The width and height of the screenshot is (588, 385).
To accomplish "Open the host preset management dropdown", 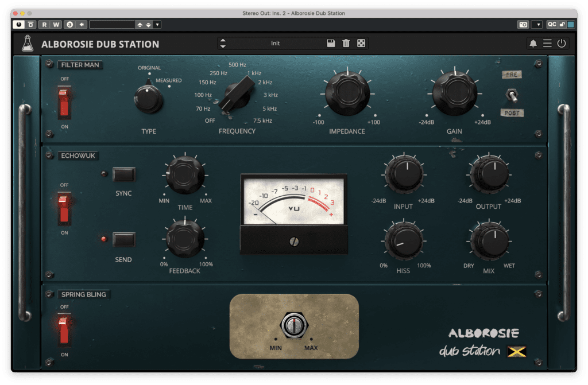I will tap(157, 25).
